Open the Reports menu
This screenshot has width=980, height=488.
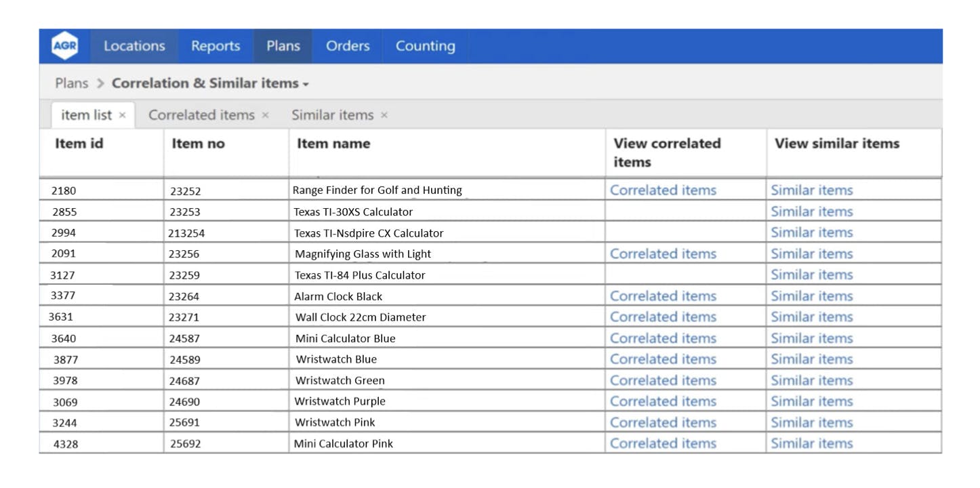pos(216,46)
